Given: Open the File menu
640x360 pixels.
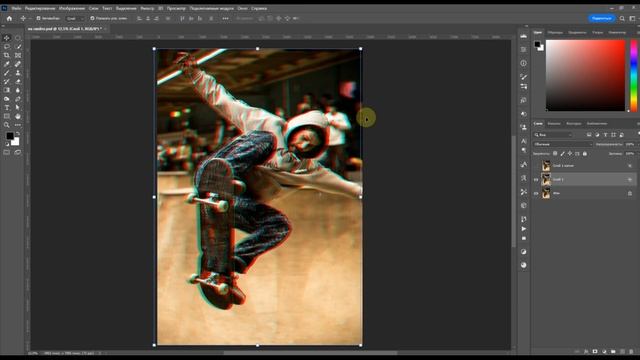Looking at the screenshot, I should [16, 8].
